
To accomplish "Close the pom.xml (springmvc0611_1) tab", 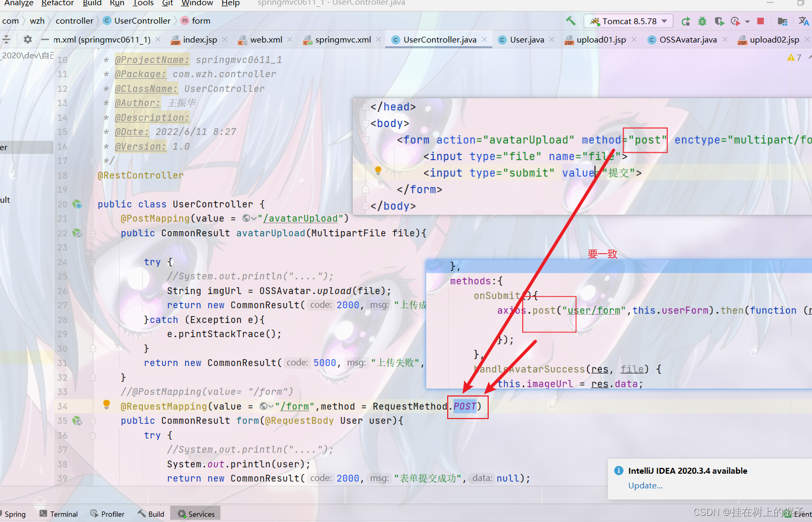I will (158, 40).
